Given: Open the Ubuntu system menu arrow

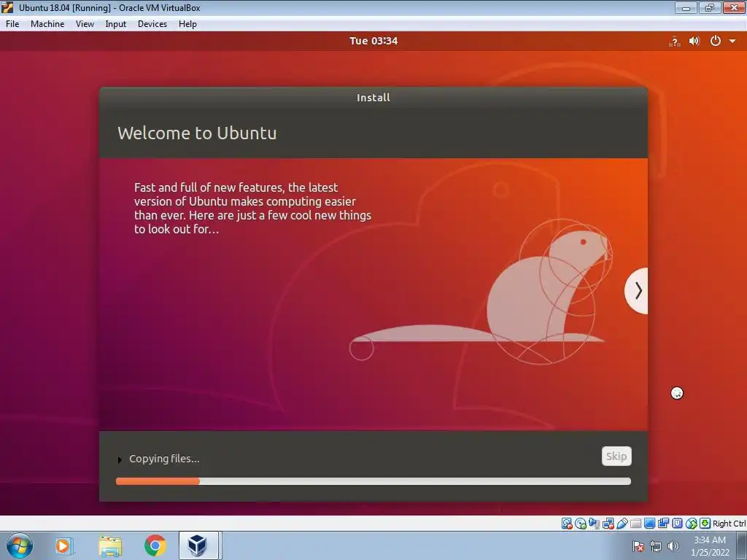Looking at the screenshot, I should 732,42.
